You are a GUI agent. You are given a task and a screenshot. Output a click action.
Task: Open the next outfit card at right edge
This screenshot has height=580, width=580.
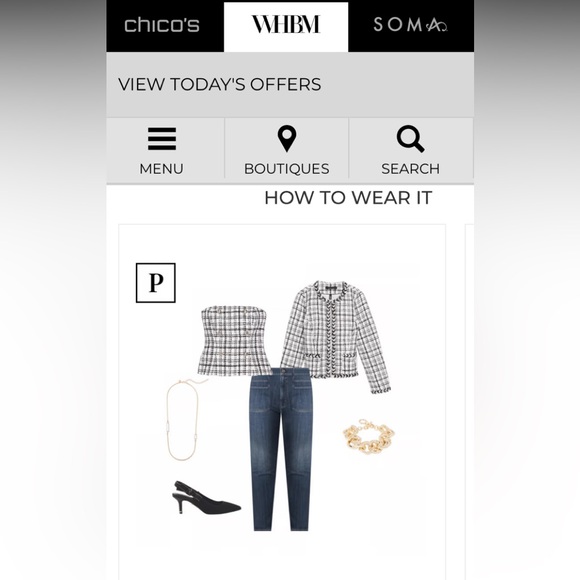(x=469, y=402)
